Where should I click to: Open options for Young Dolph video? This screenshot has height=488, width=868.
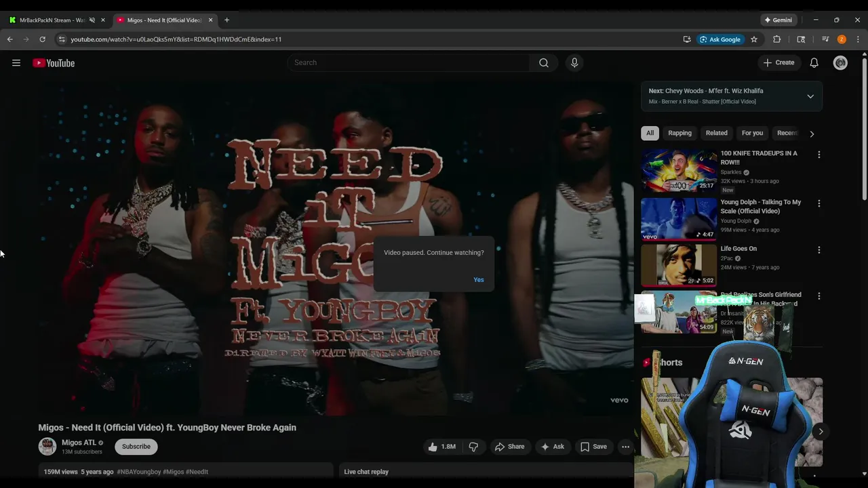(x=818, y=203)
